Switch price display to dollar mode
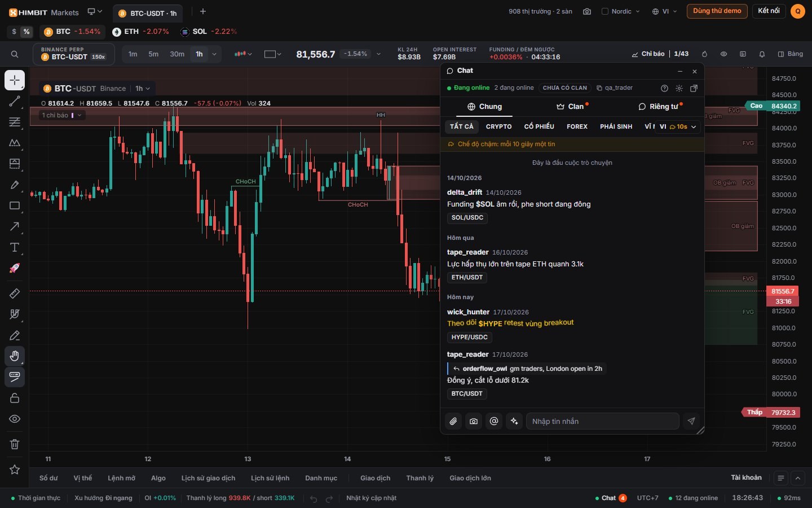The height and width of the screenshot is (508, 812). coord(14,32)
